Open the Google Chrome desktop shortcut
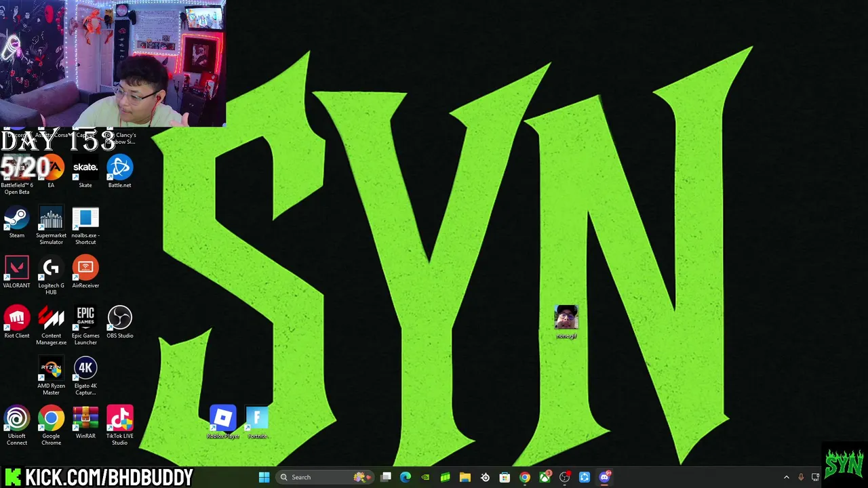868x488 pixels. (x=51, y=426)
